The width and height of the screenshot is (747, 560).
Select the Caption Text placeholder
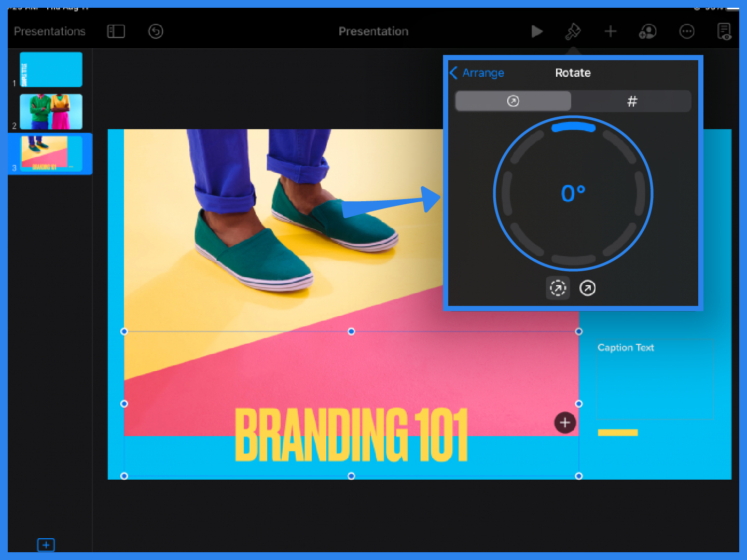point(655,379)
